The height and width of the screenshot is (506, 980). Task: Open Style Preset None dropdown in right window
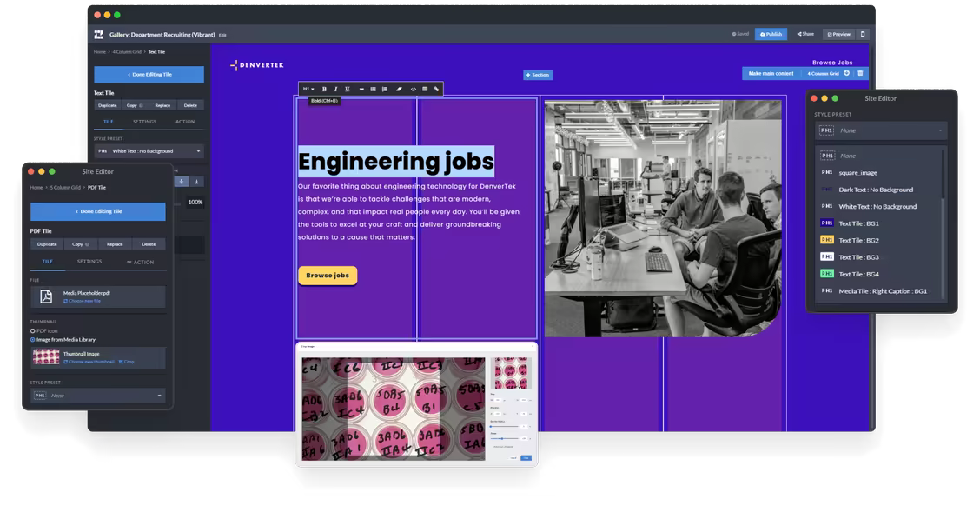click(x=881, y=130)
